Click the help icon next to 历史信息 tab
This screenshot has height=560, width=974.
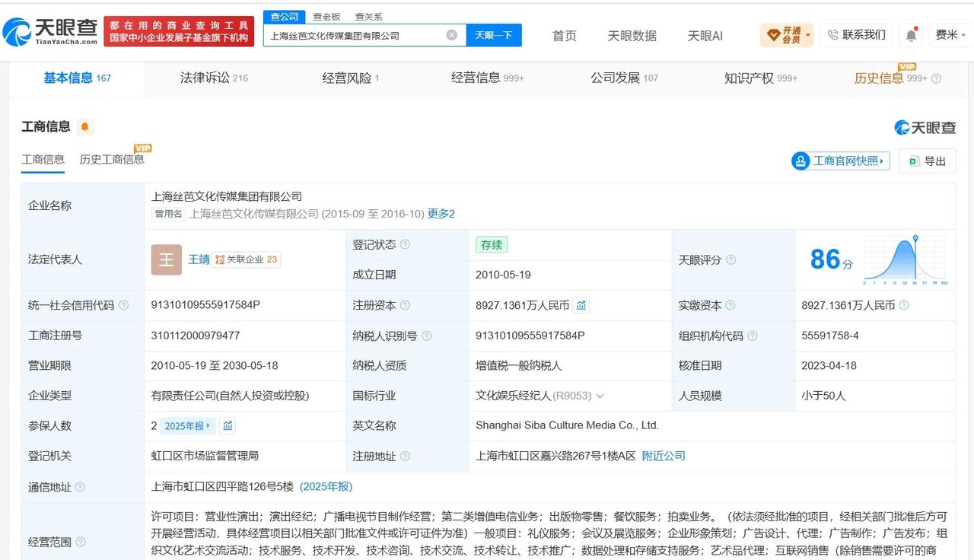click(936, 78)
